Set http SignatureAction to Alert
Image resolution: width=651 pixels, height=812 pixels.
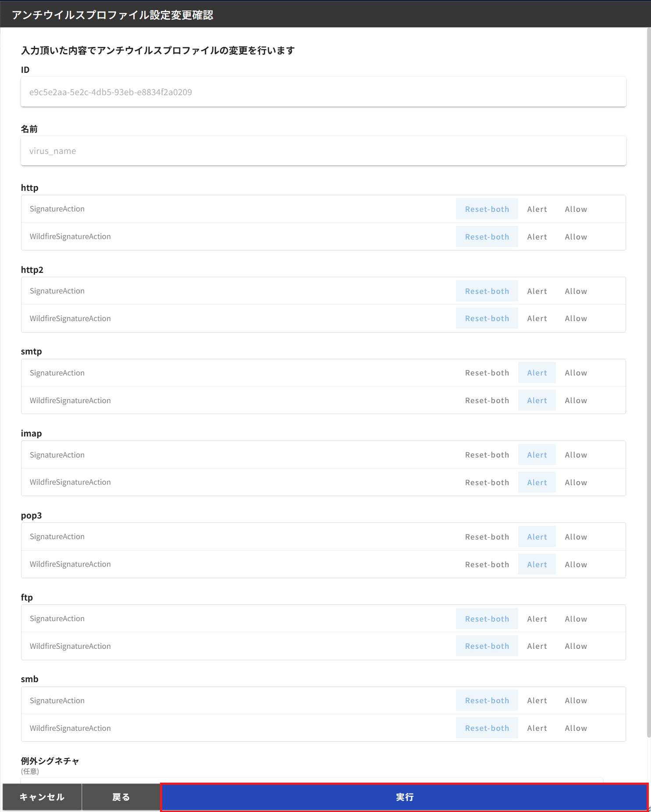[x=537, y=209]
